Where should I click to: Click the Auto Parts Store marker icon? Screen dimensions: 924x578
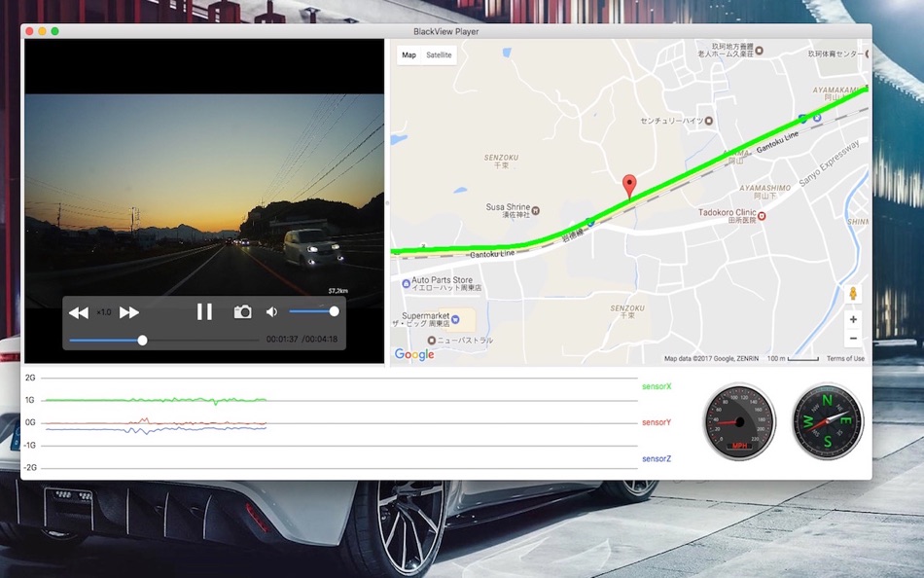pyautogui.click(x=406, y=284)
